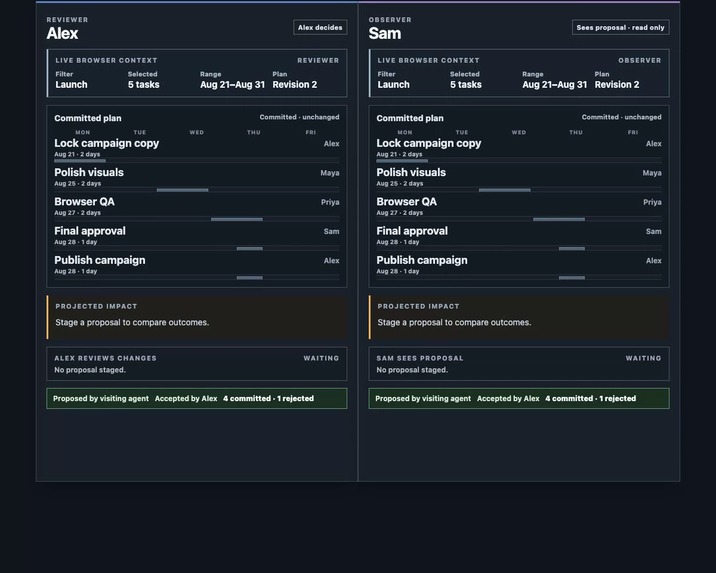Click 'Sam sees proposal' heading
Screen dimensions: 716x573
420,358
